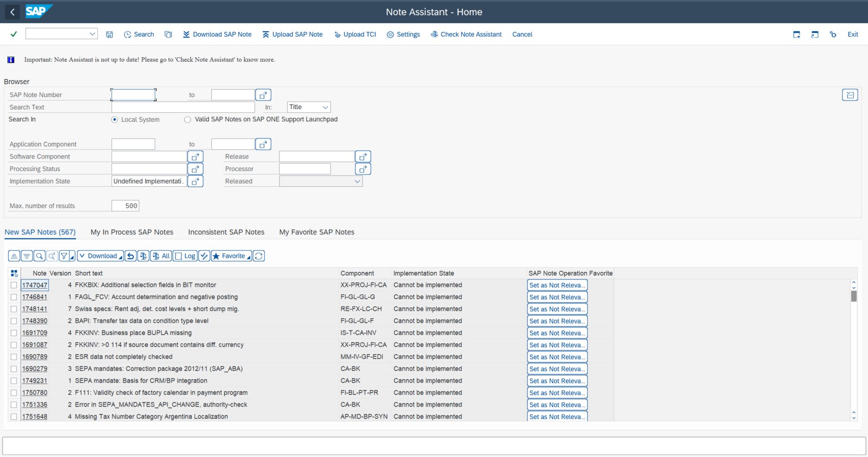Open the Title search-in dropdown

(309, 107)
